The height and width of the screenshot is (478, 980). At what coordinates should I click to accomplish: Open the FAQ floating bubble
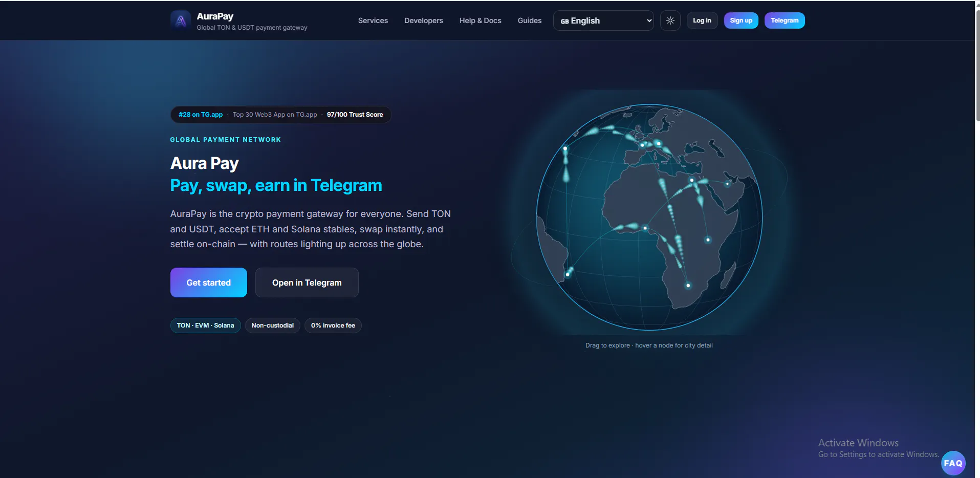[x=953, y=463]
